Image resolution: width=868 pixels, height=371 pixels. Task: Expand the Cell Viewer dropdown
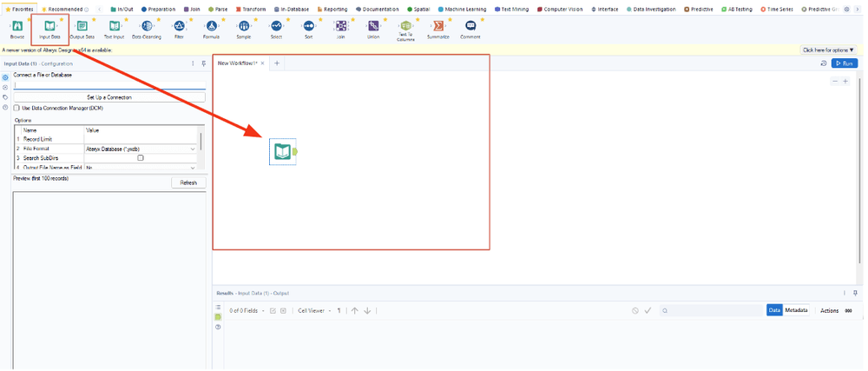[x=314, y=310]
